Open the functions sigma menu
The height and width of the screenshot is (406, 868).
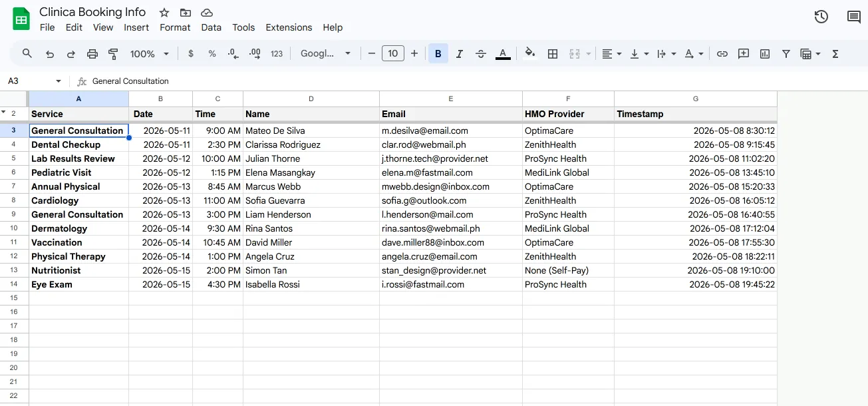pyautogui.click(x=835, y=54)
